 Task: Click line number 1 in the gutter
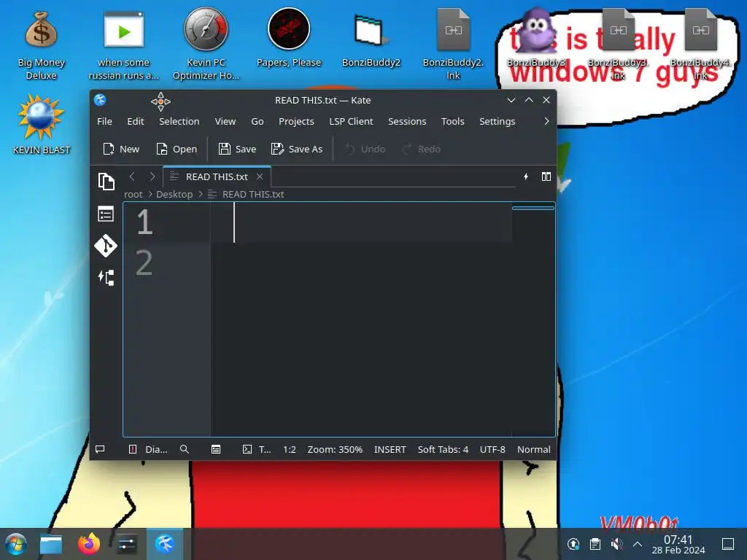(x=144, y=222)
